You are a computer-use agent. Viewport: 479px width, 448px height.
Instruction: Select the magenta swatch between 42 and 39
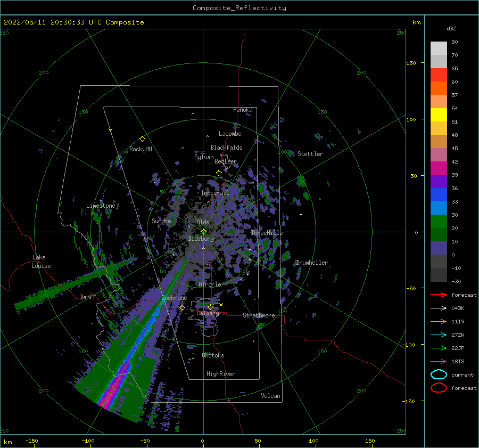click(x=439, y=168)
